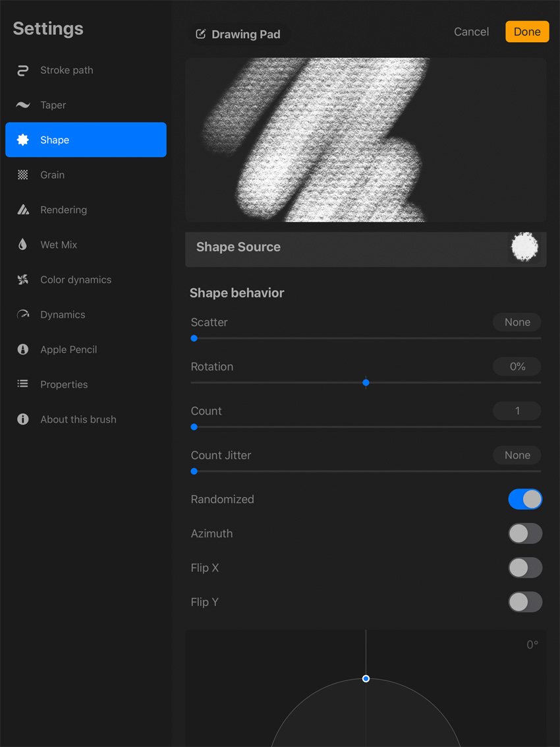Click the rotation dial handle on circle
The image size is (560, 747).
(366, 678)
